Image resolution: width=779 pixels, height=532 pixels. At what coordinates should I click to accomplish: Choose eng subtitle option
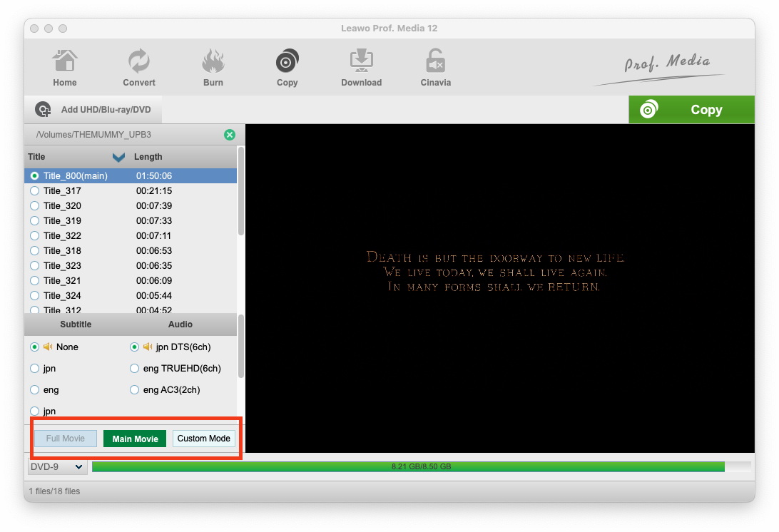pyautogui.click(x=34, y=390)
